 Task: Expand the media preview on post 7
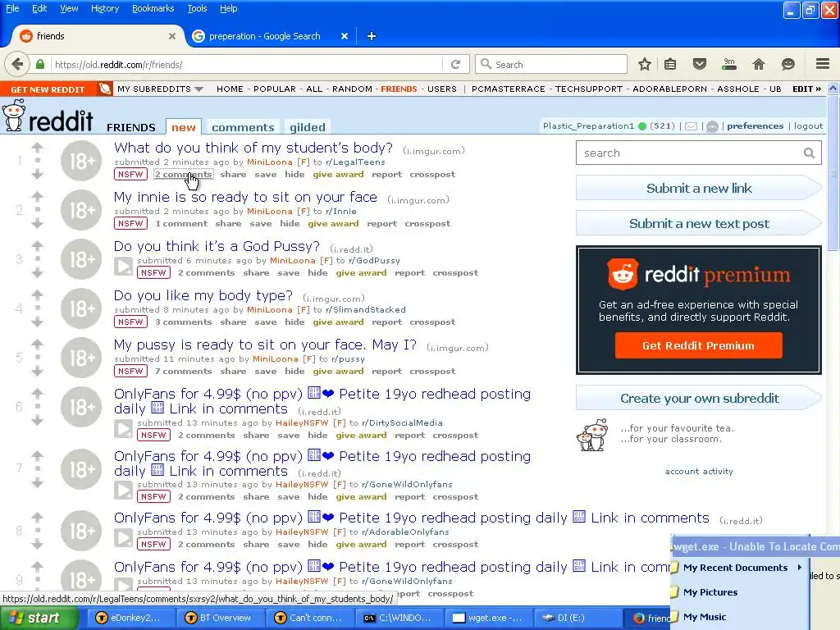point(123,491)
